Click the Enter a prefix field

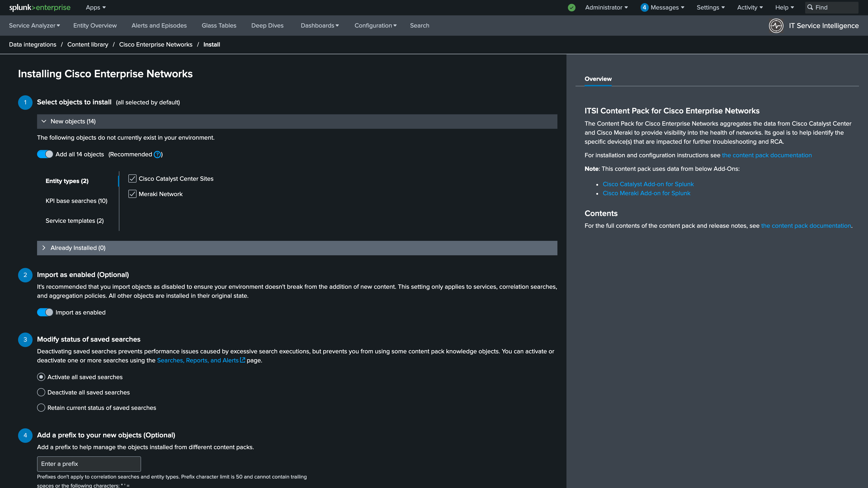point(89,464)
